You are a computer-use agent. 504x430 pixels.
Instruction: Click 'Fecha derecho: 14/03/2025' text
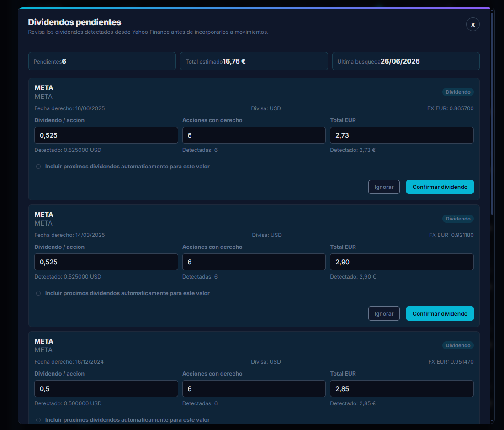pyautogui.click(x=69, y=235)
